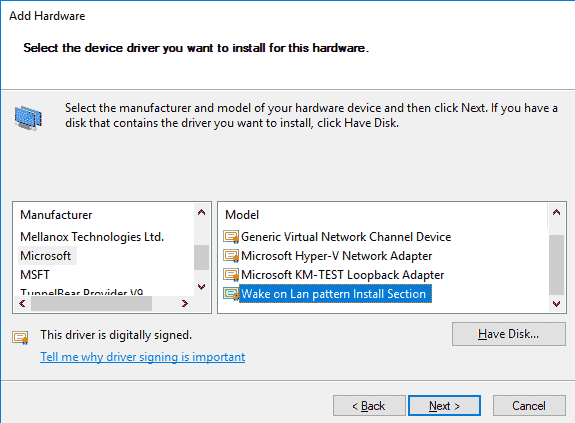
Task: Click the certificate icon beside Wake on Lan
Action: [231, 294]
